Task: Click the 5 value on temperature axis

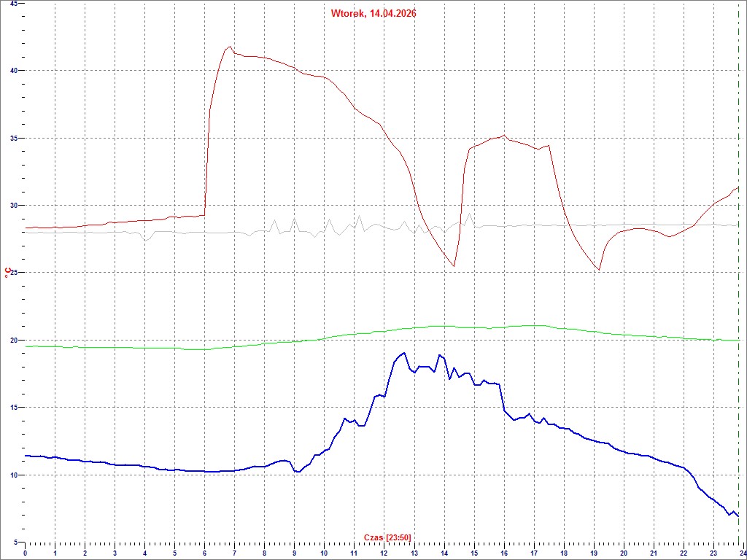Action: click(15, 542)
